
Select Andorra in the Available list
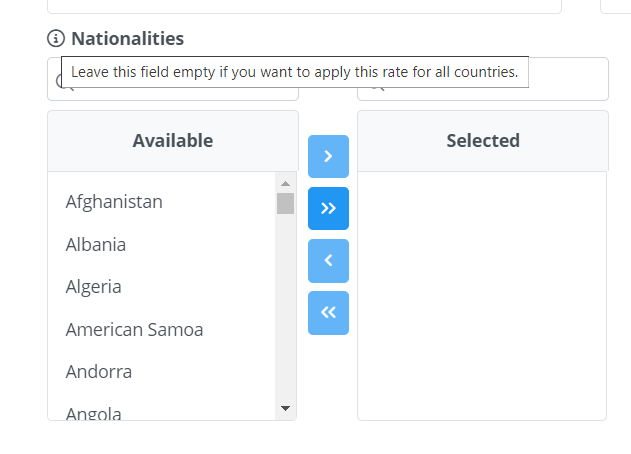(99, 372)
